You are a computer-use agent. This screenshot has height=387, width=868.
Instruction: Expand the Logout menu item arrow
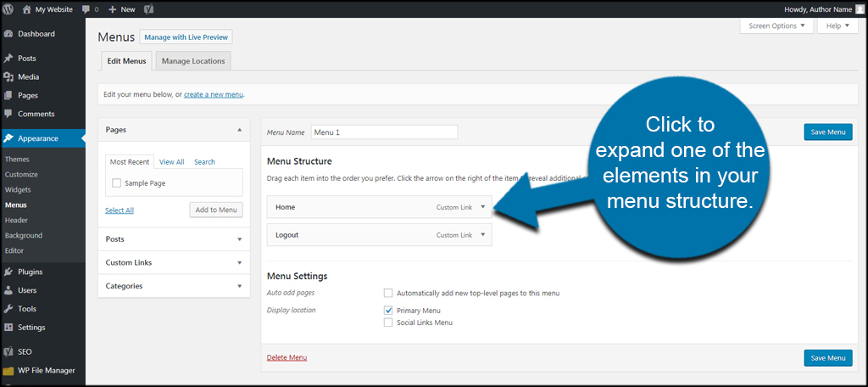tap(482, 234)
